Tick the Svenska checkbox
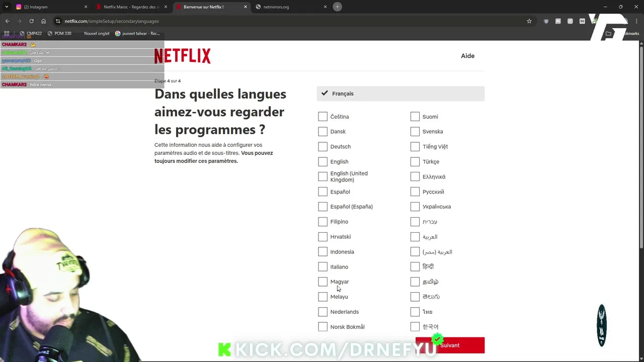 415,132
